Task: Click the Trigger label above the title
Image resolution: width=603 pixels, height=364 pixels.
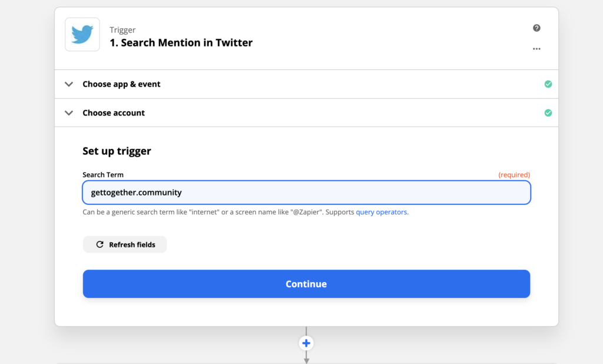Action: point(122,29)
